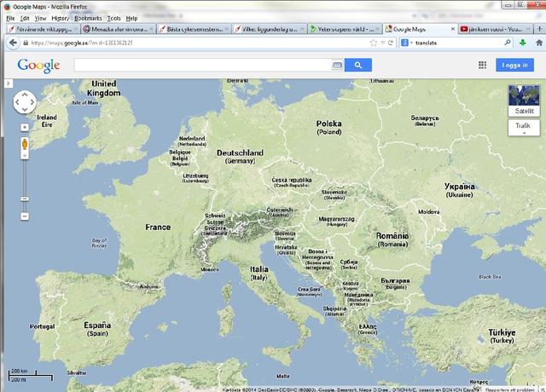Switch to the 'Yetersapens värld' tab

tap(345, 29)
